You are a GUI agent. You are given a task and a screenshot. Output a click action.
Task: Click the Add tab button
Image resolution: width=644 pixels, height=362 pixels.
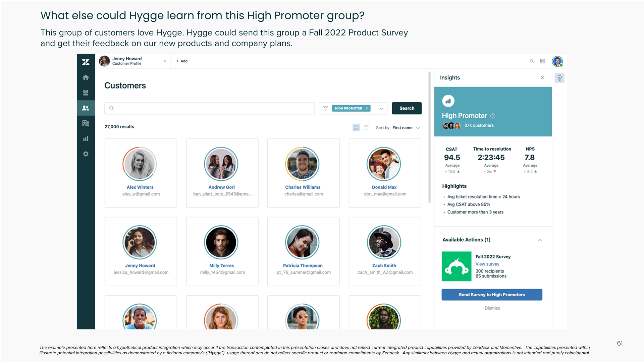[x=182, y=61]
